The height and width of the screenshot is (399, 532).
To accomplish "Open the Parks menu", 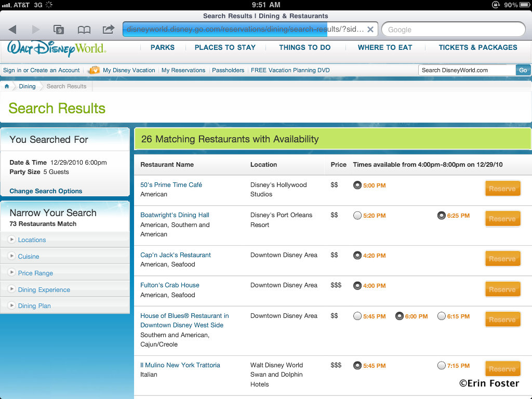I will point(163,47).
